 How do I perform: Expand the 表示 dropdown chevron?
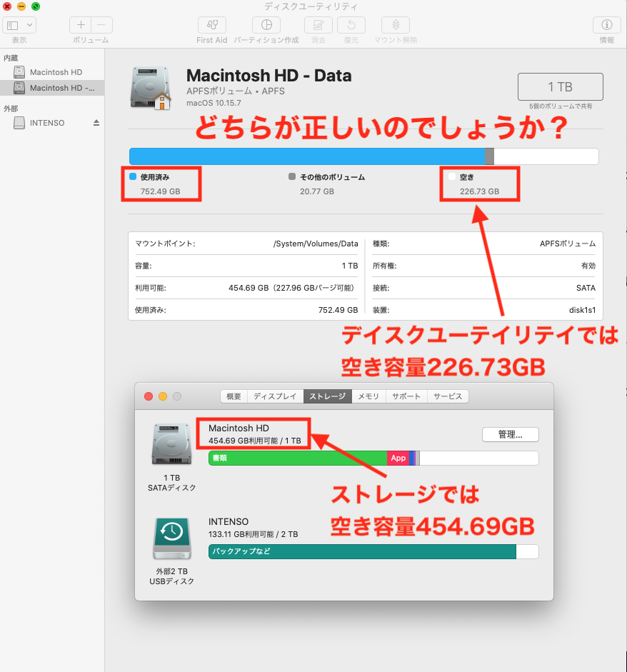[x=29, y=25]
